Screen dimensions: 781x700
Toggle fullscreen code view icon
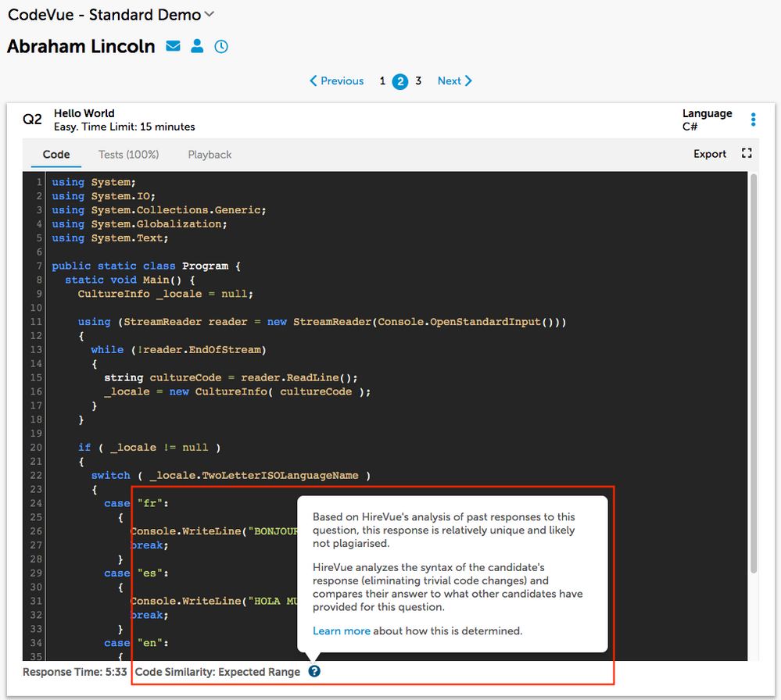click(747, 154)
